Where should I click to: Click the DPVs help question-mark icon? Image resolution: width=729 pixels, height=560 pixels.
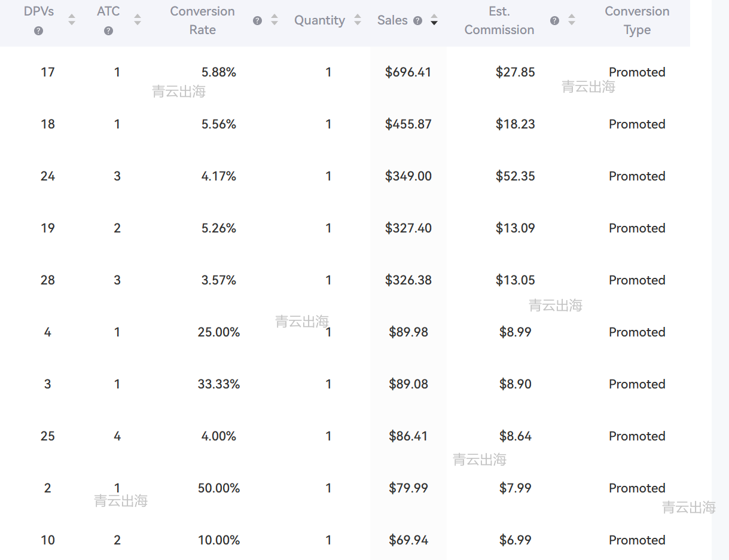(x=39, y=31)
